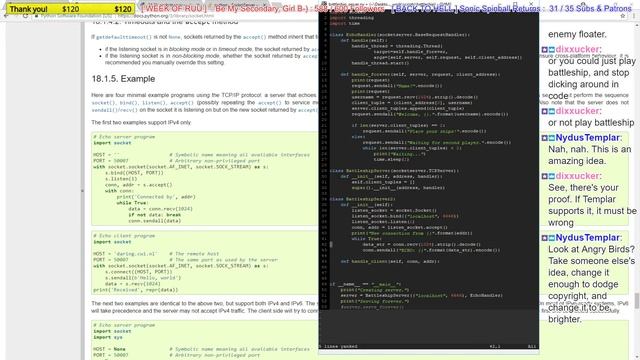Open the browser's three-dot menu
Image resolution: width=640 pixels, height=360 pixels.
(x=635, y=16)
